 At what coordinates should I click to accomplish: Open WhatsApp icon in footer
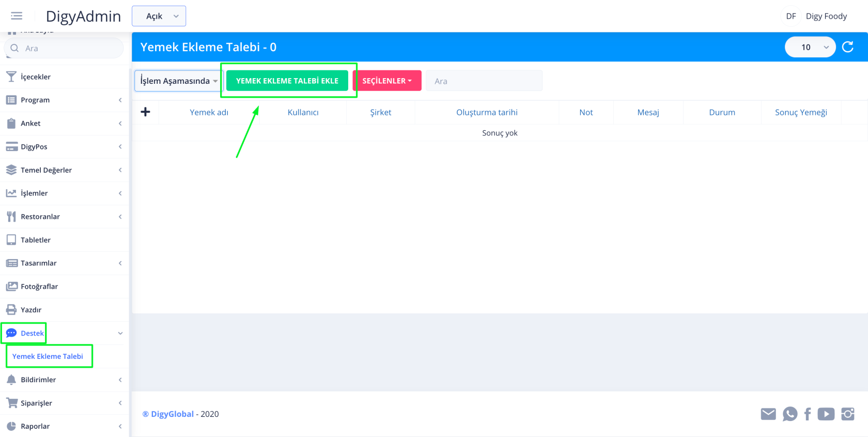789,414
